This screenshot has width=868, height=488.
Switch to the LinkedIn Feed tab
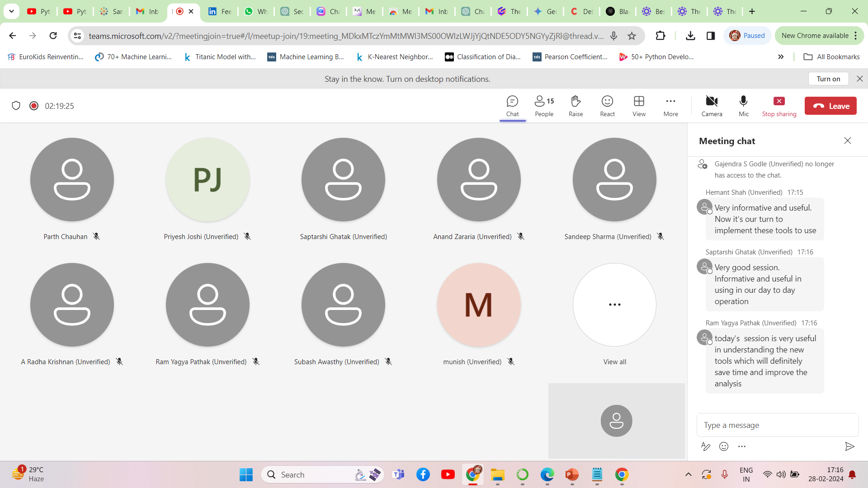[220, 11]
